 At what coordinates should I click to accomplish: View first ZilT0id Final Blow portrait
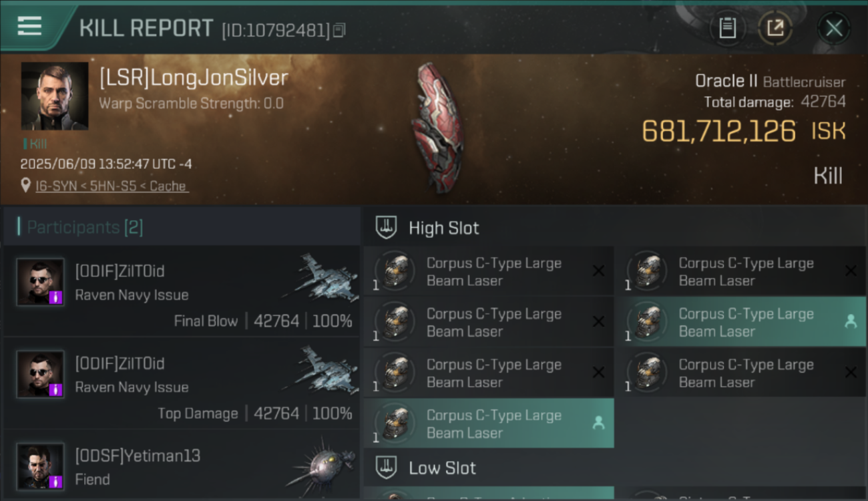coord(41,282)
